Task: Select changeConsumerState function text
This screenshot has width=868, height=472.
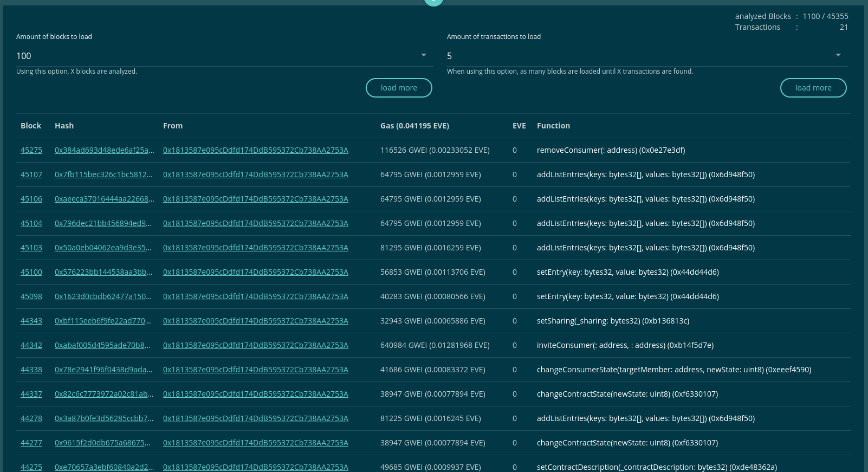Action: pyautogui.click(x=674, y=370)
